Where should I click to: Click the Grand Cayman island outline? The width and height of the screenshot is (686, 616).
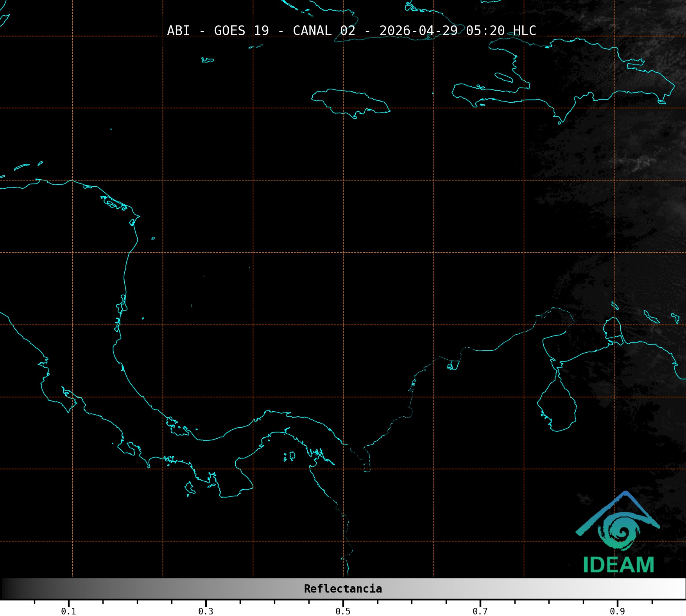coord(208,60)
